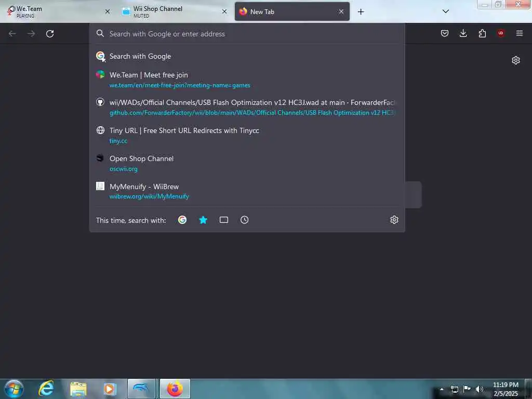Launch Internet Explorer from the taskbar
The image size is (532, 399).
point(46,389)
